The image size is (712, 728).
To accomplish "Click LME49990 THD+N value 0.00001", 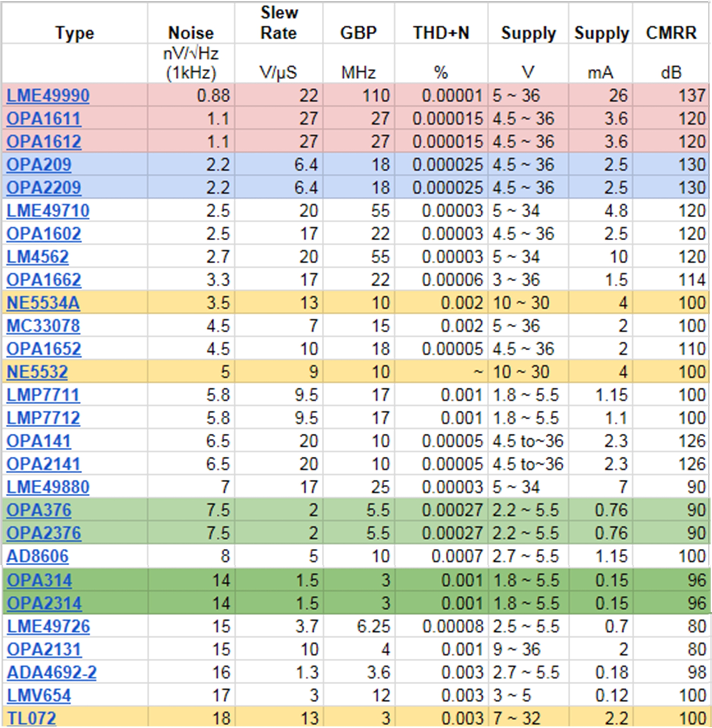I will click(452, 96).
